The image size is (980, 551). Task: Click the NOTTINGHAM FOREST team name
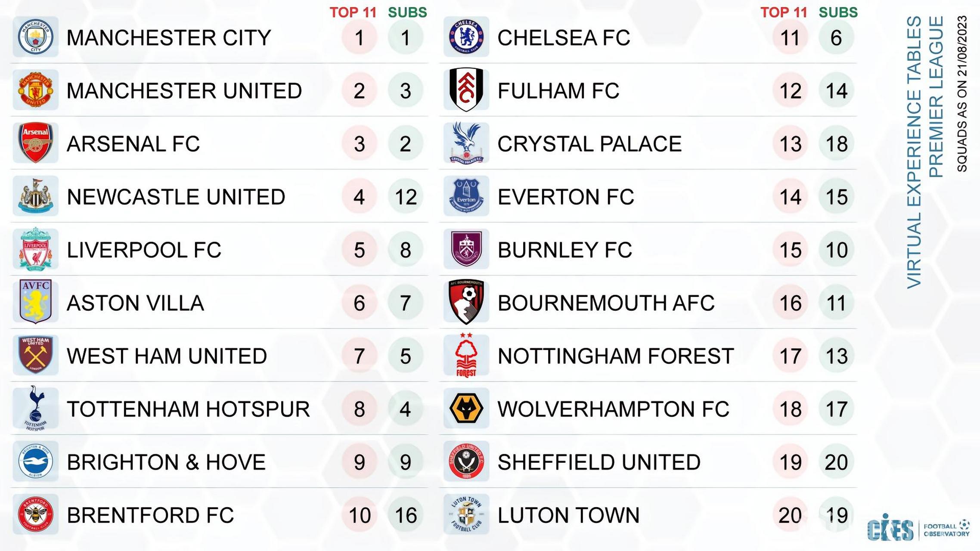tap(616, 356)
